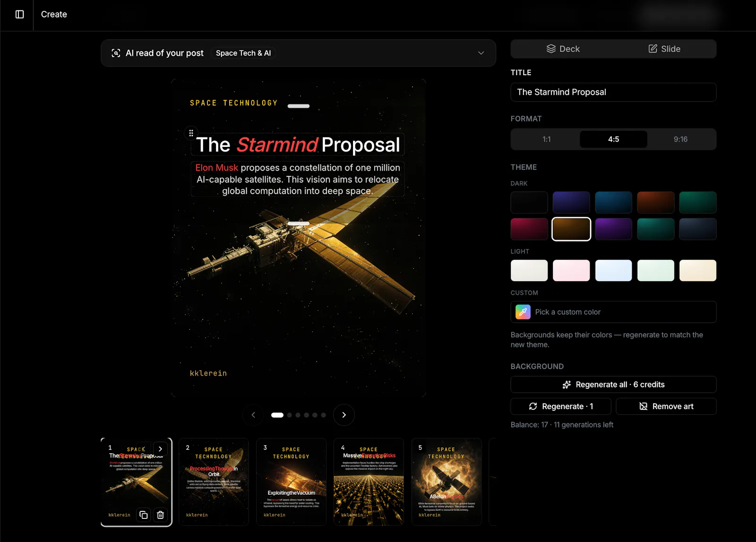Click the kklerein handle on main slide
This screenshot has height=542, width=756.
click(x=208, y=373)
